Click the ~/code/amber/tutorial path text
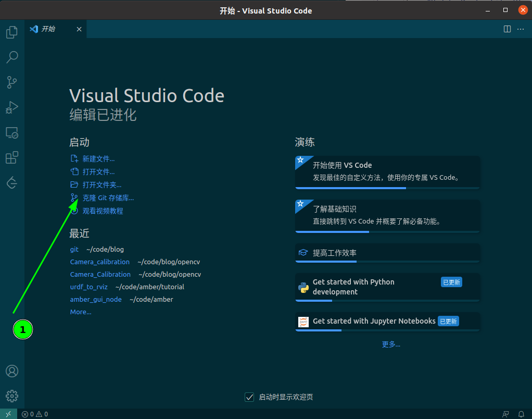 click(x=149, y=287)
